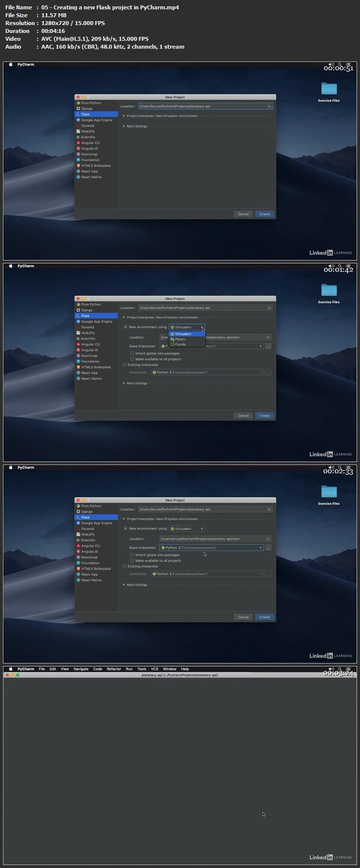
Task: Select Existing interpreter radio in 00:01:42 frame
Action: click(124, 365)
